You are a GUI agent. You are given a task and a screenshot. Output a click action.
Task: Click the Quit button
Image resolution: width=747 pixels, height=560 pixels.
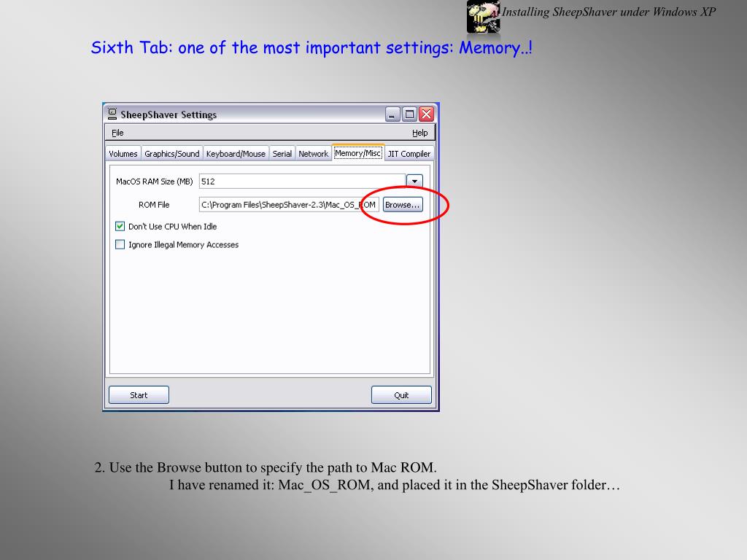[401, 395]
